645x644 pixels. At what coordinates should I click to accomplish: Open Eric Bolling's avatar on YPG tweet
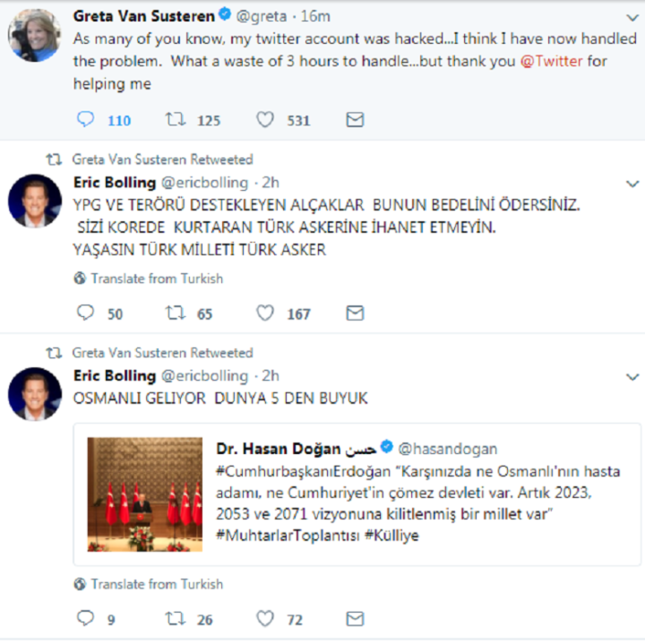click(x=35, y=202)
